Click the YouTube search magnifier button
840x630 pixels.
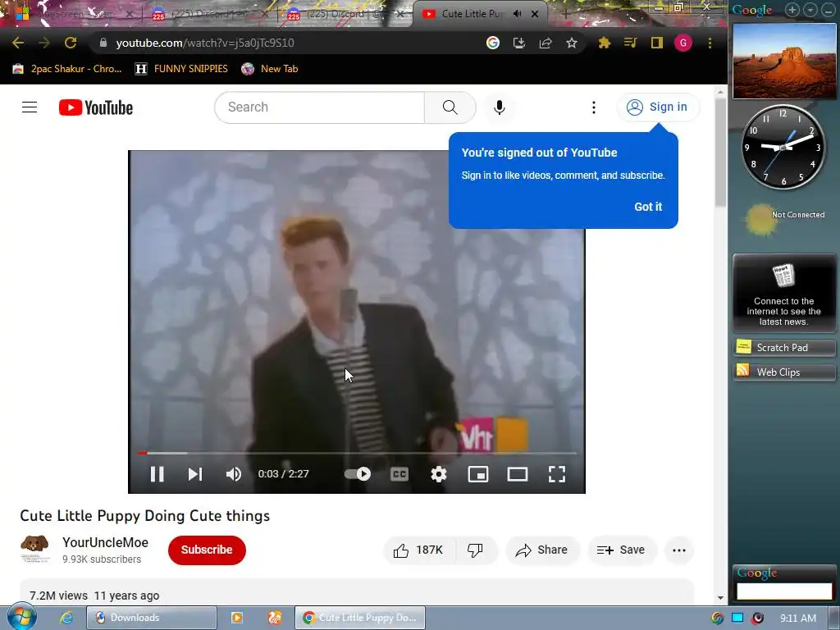click(x=450, y=107)
